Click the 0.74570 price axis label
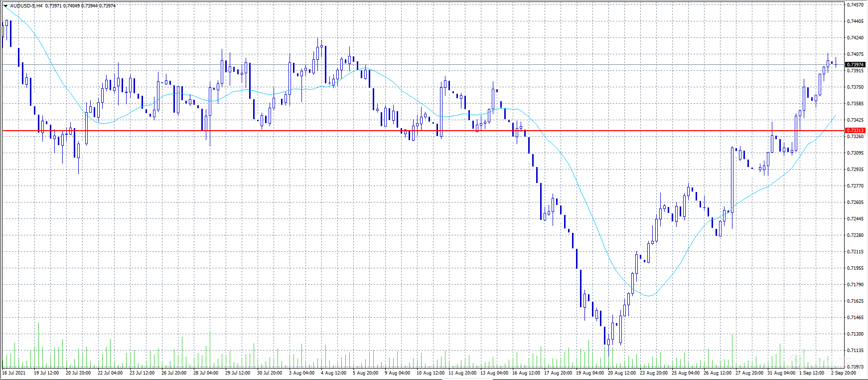 click(x=855, y=5)
